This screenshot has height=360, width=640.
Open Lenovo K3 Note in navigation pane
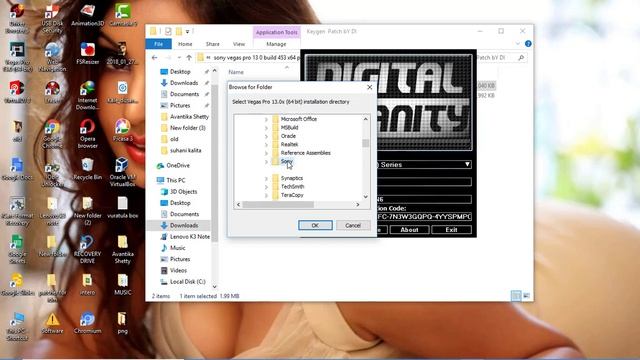[x=190, y=236]
